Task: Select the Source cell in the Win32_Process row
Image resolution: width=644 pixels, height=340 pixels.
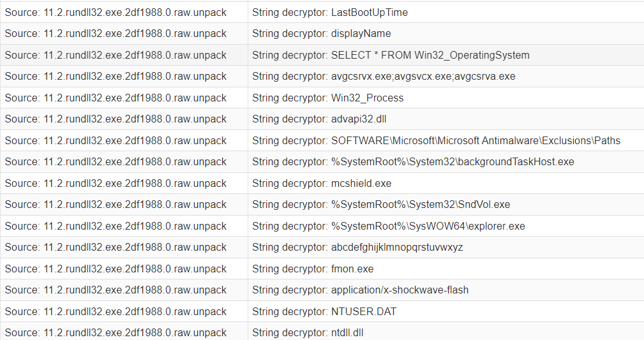Action: pos(116,98)
